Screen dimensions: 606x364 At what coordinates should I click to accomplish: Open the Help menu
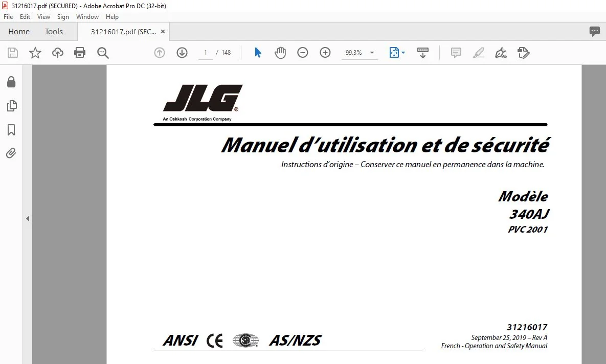tap(112, 17)
